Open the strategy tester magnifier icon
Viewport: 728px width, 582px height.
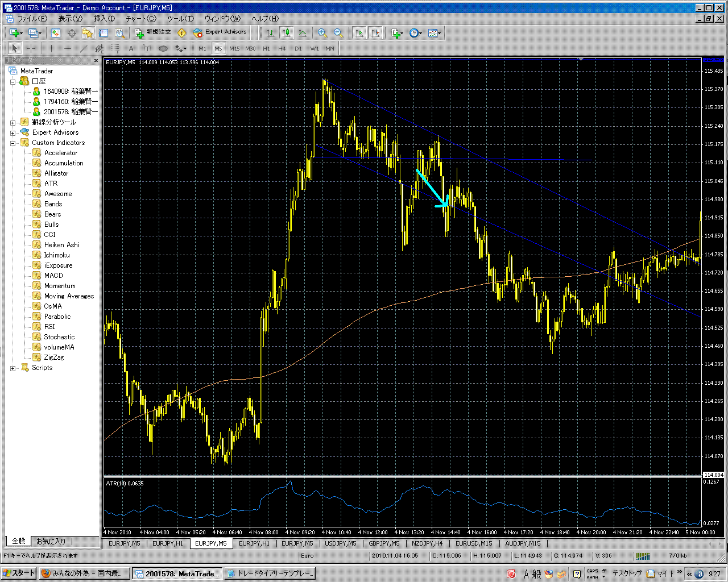(119, 33)
